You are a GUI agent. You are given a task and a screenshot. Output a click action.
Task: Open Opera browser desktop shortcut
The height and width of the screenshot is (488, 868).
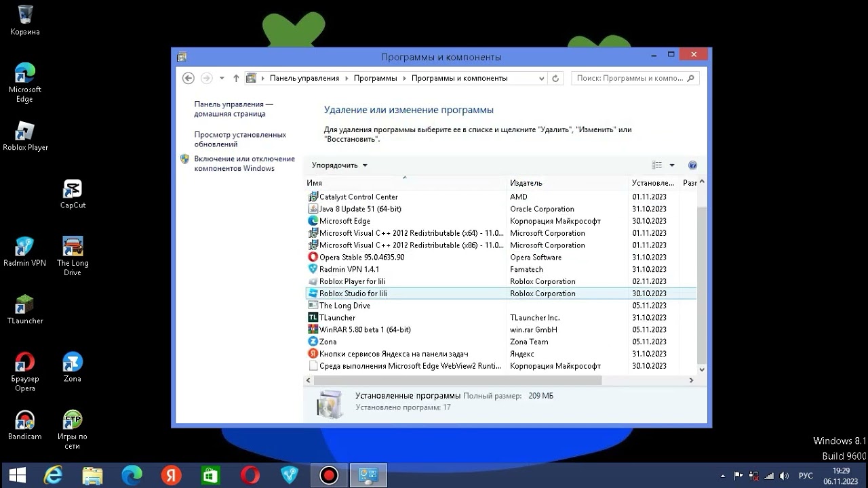click(25, 372)
